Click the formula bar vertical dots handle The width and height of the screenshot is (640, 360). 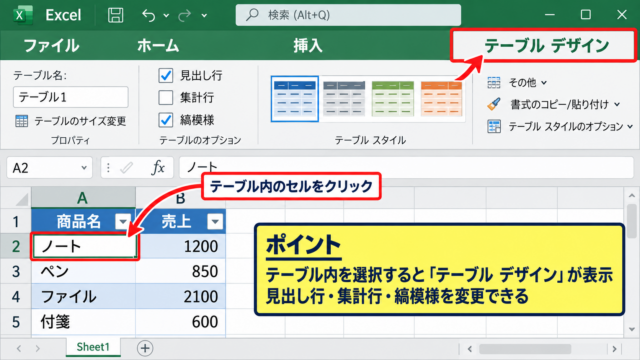coord(108,168)
